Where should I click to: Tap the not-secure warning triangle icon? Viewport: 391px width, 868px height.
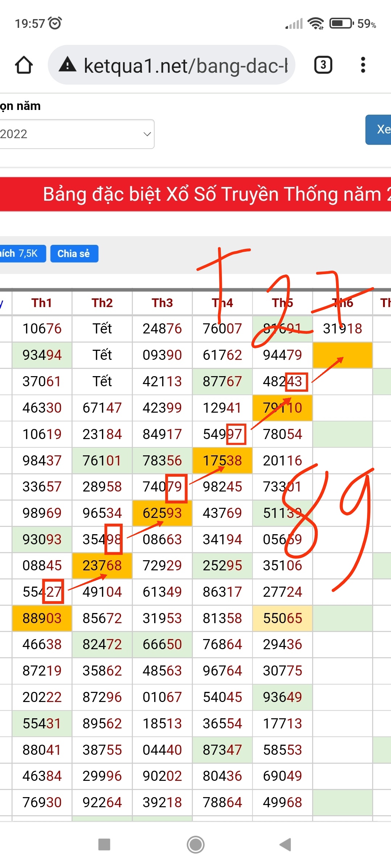68,65
